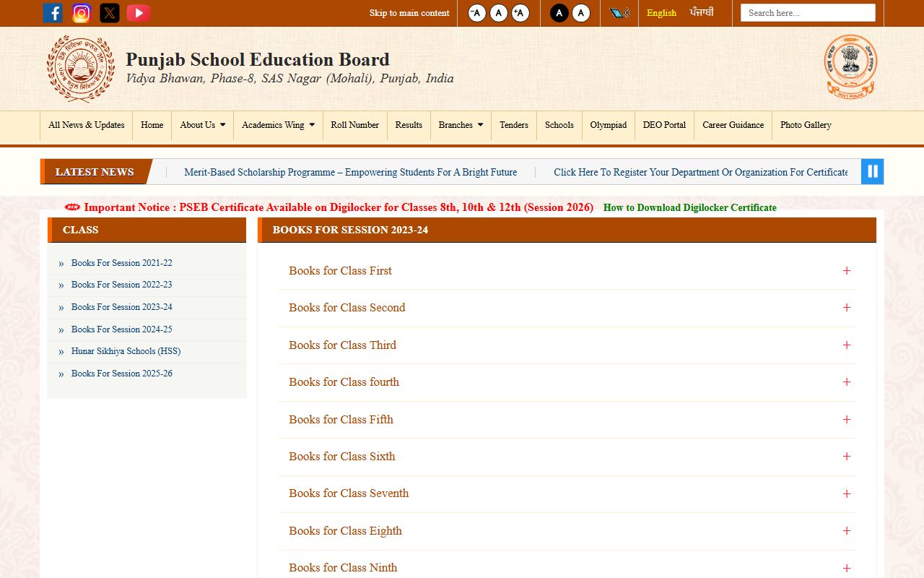Open All News & Updates menu item
Screen dimensions: 924x578
(87, 125)
